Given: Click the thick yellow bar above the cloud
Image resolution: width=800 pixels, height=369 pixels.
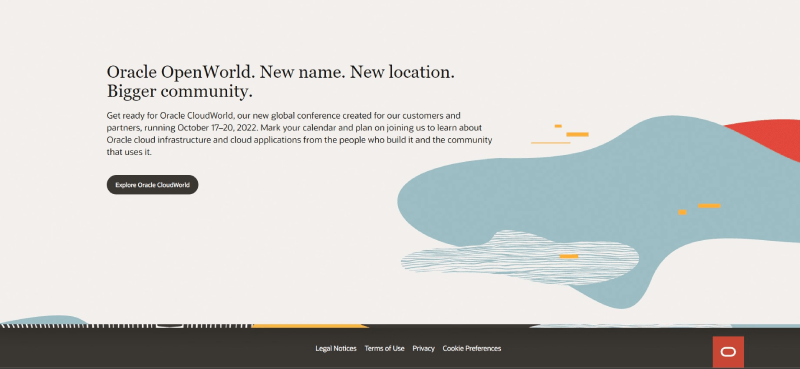Looking at the screenshot, I should [578, 135].
